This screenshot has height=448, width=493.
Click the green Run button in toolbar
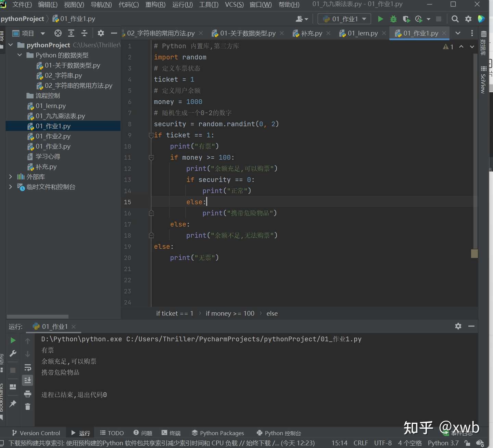coord(380,19)
